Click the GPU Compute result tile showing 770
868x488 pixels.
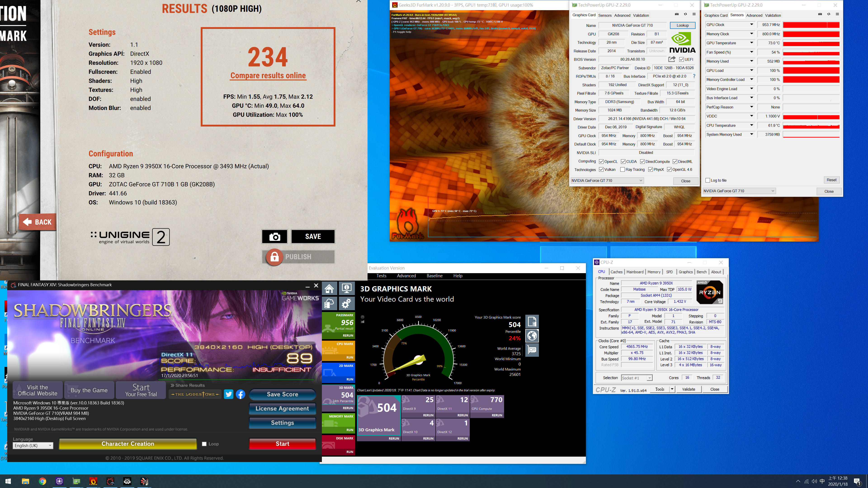(x=487, y=406)
